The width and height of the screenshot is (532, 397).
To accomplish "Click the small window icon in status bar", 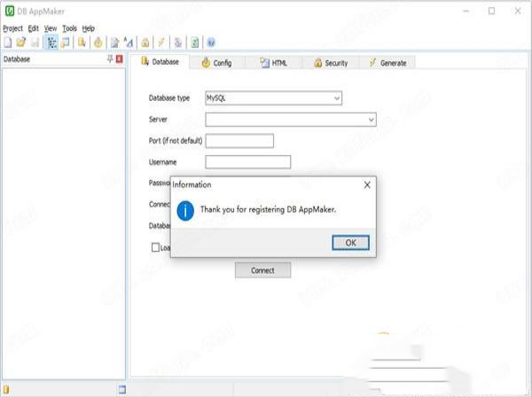I will 122,390.
